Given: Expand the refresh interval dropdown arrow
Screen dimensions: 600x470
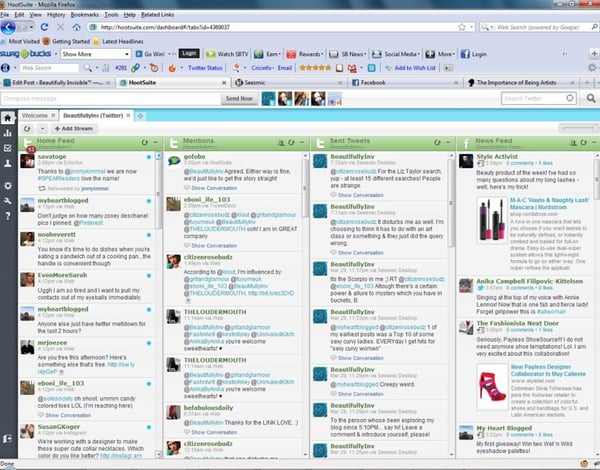Looking at the screenshot, I should 42,129.
